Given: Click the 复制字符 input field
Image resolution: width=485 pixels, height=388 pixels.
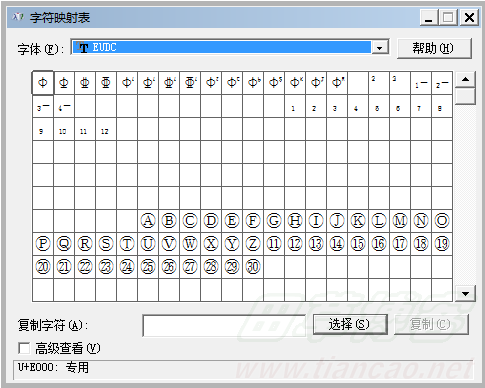Looking at the screenshot, I should (224, 325).
